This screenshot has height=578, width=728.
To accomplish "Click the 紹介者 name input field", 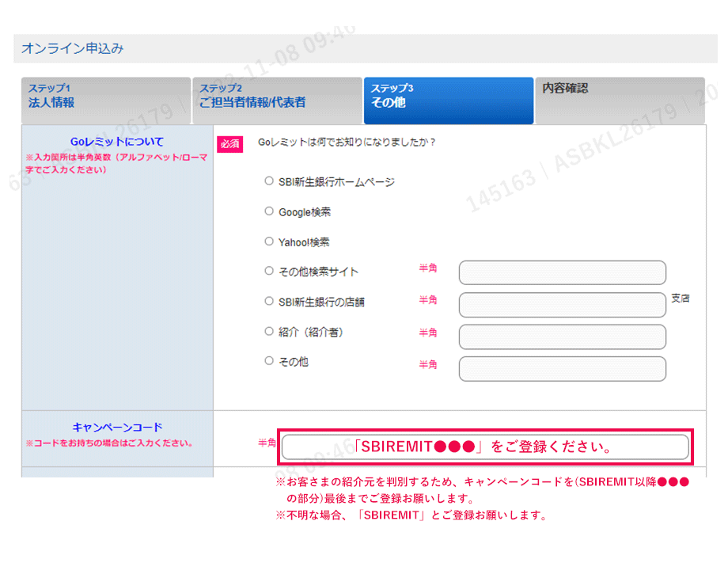I will [562, 337].
